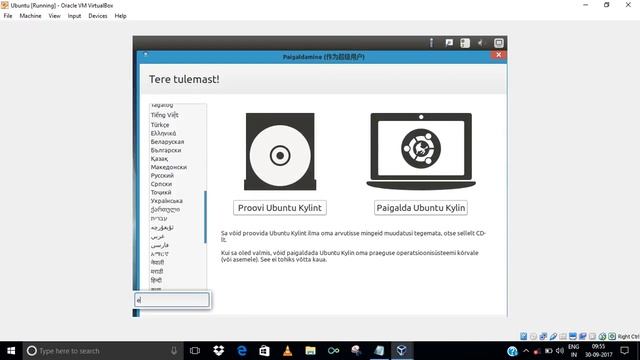Click the sound volume icon in Ubuntu panel
The width and height of the screenshot is (640, 360).
click(x=482, y=43)
